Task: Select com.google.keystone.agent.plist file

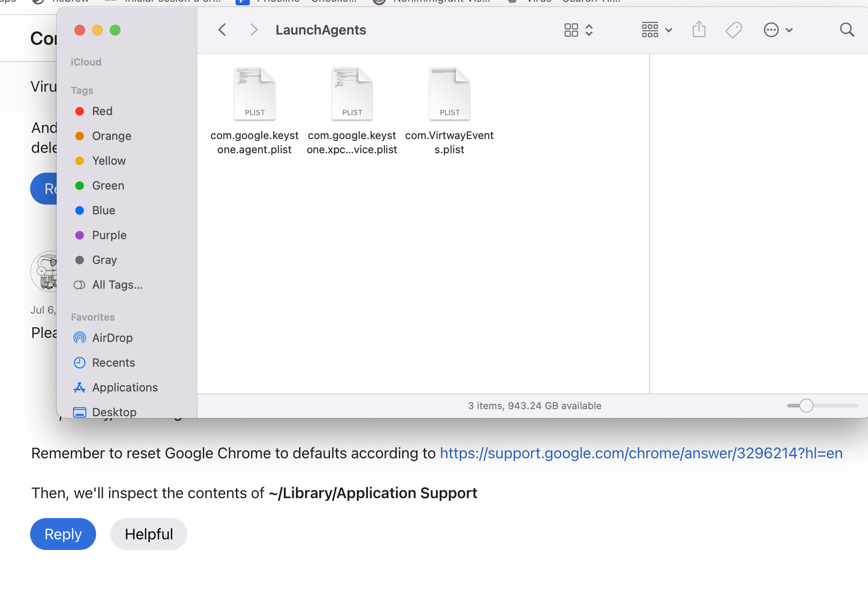Action: coord(255,94)
